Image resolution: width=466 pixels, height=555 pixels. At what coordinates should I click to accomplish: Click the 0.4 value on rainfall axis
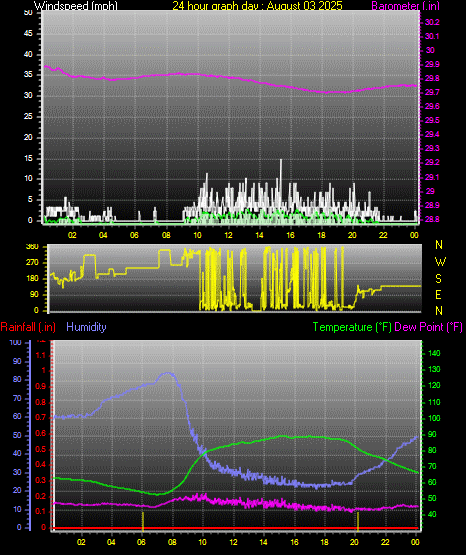[41, 465]
